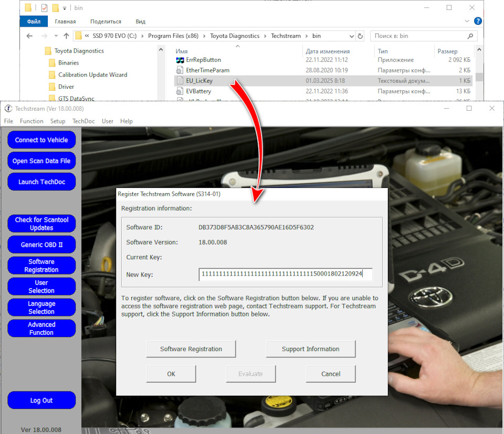Open Techstream Setup menu
Viewport: 504px width, 434px height.
(58, 121)
